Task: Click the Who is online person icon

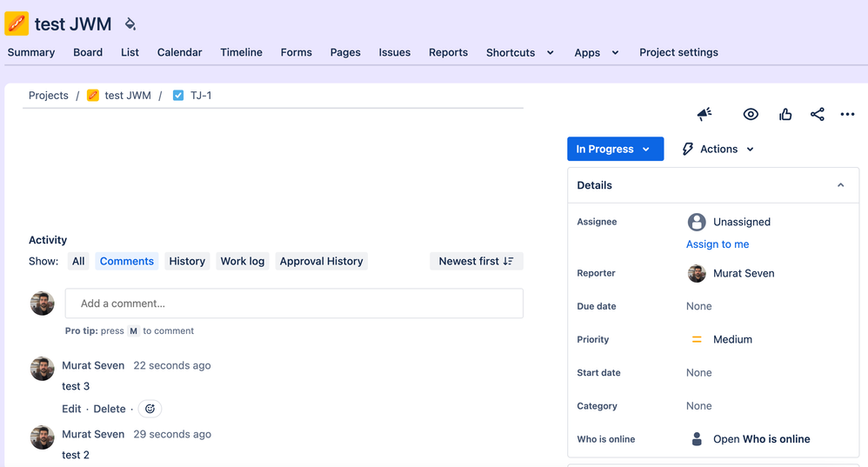Action: tap(697, 439)
